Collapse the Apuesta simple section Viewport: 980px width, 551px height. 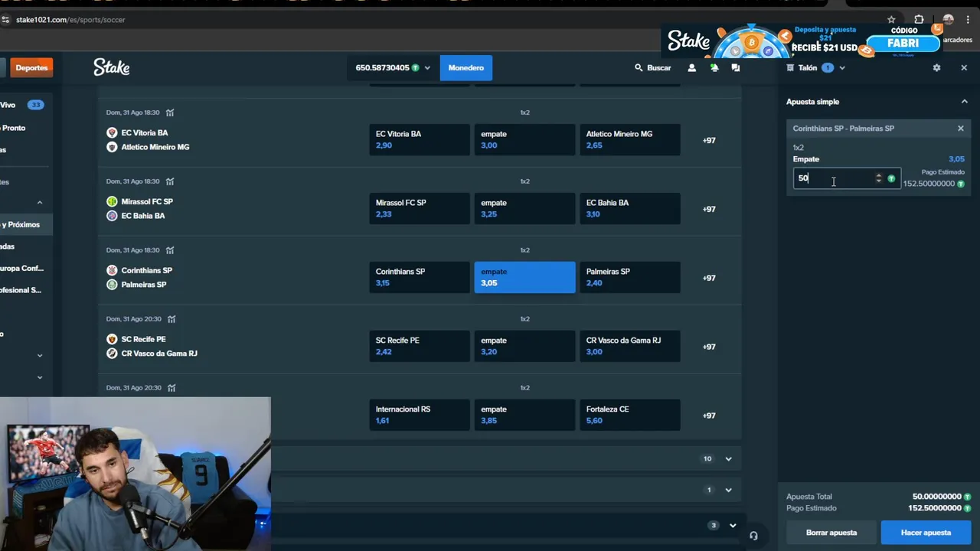964,101
